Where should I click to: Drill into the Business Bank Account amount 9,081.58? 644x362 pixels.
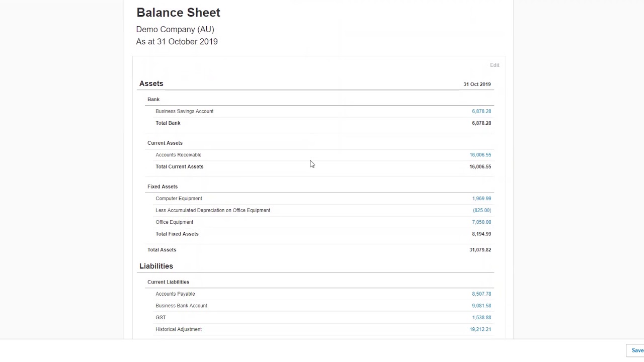click(481, 306)
